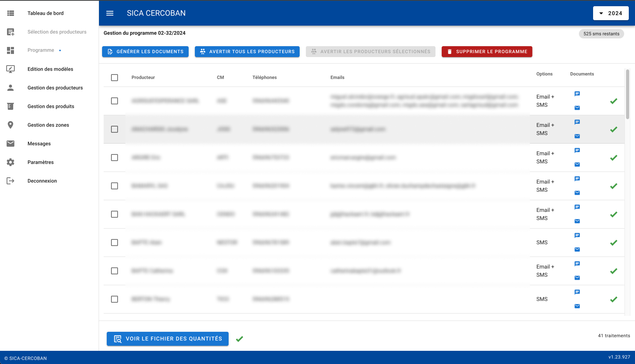The height and width of the screenshot is (364, 635).
Task: Click the Tableau de bord sidebar icon
Action: (10, 13)
